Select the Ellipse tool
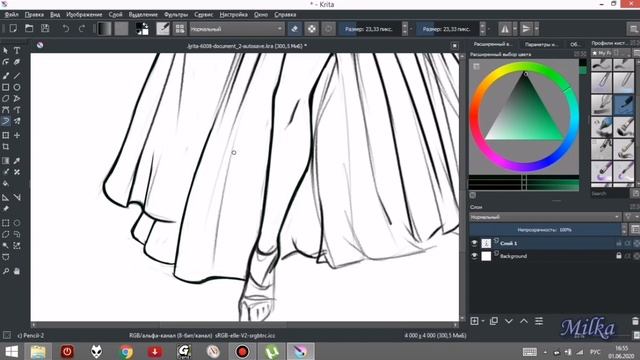The width and height of the screenshot is (640, 360). click(x=17, y=87)
